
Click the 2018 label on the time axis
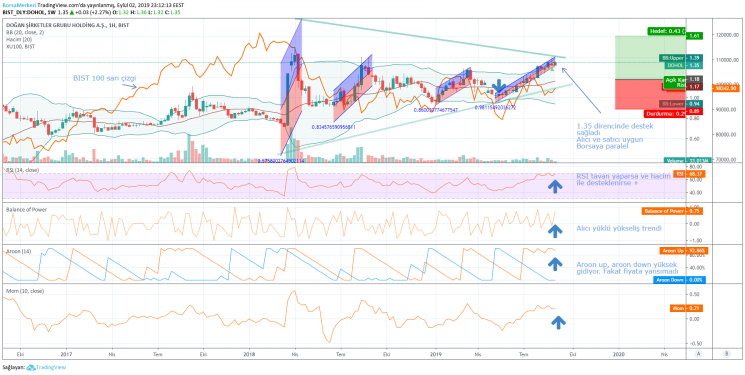pos(250,354)
